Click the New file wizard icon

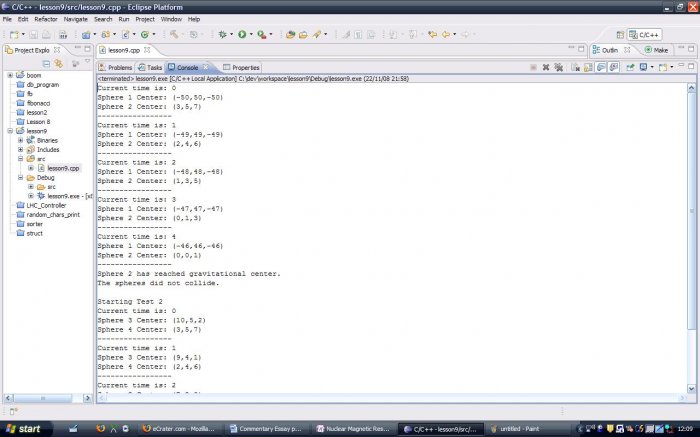tap(14, 34)
